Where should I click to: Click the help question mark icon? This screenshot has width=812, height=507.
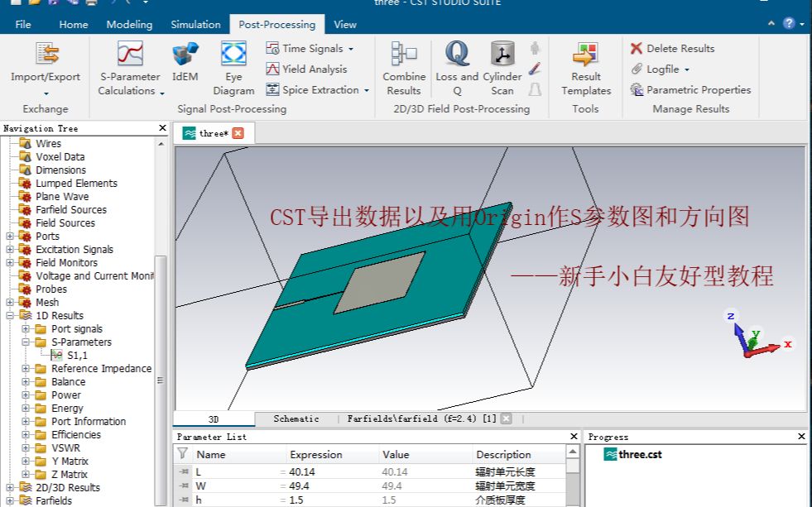(789, 23)
